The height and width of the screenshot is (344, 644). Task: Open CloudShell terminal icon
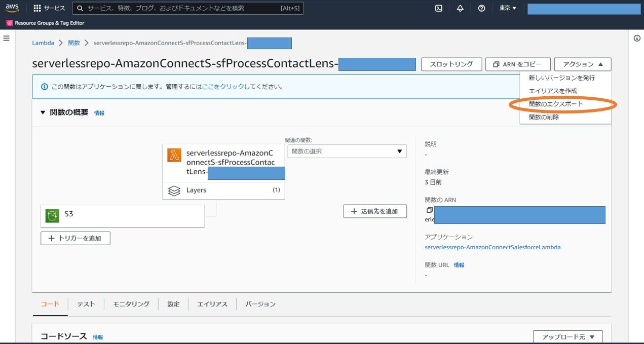point(439,8)
